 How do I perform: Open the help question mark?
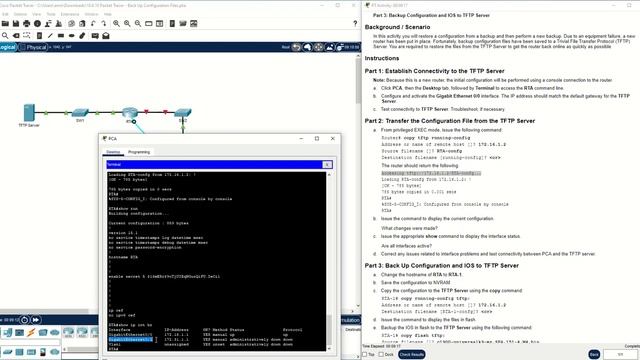[x=355, y=24]
